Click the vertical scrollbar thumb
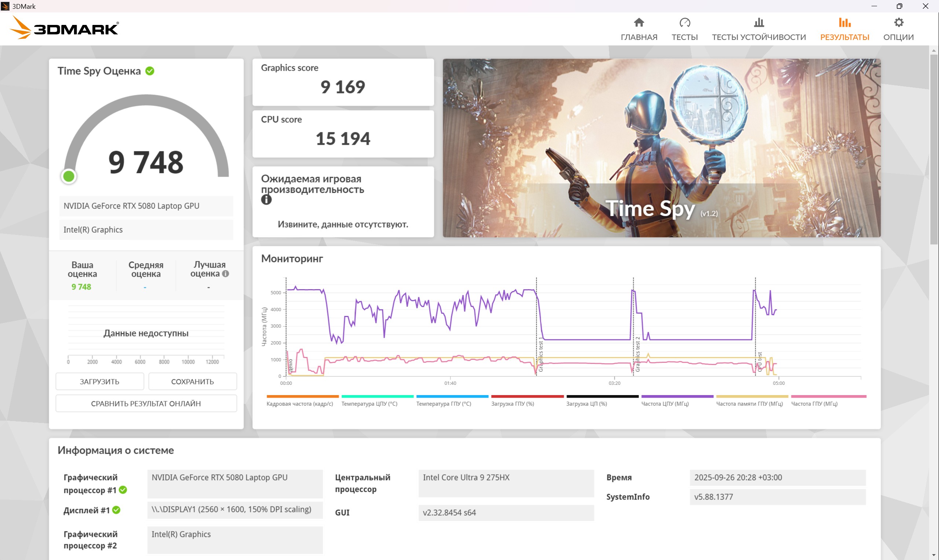This screenshot has height=560, width=939. (934, 149)
